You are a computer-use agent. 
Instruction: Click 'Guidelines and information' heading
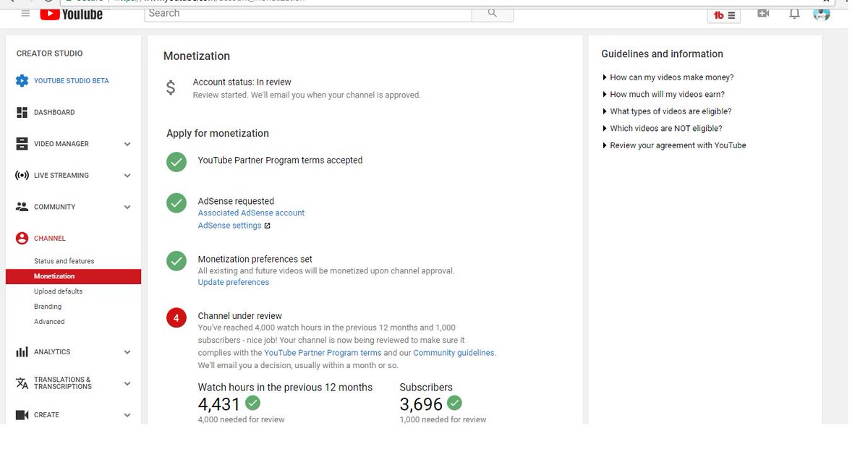point(662,54)
